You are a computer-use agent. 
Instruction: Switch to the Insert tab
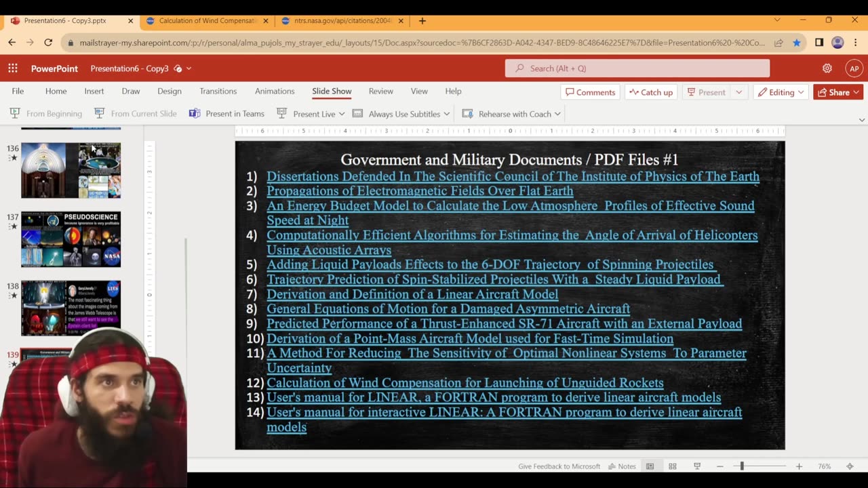click(x=94, y=91)
